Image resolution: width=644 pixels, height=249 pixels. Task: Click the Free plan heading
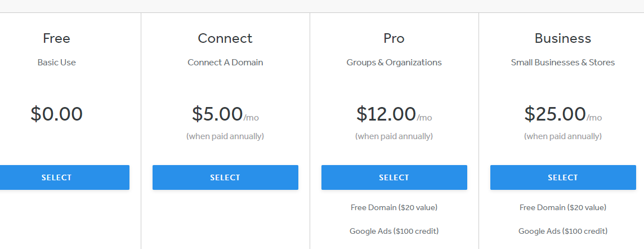click(57, 38)
